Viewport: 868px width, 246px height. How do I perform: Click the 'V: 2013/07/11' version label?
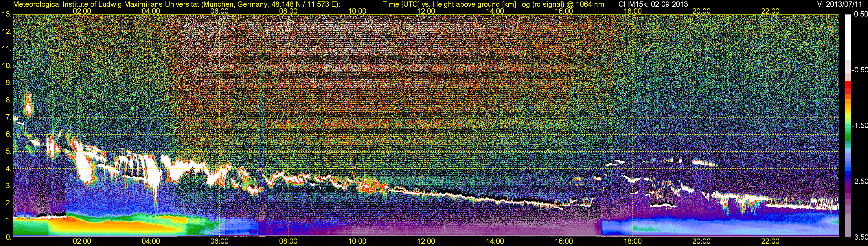click(840, 4)
